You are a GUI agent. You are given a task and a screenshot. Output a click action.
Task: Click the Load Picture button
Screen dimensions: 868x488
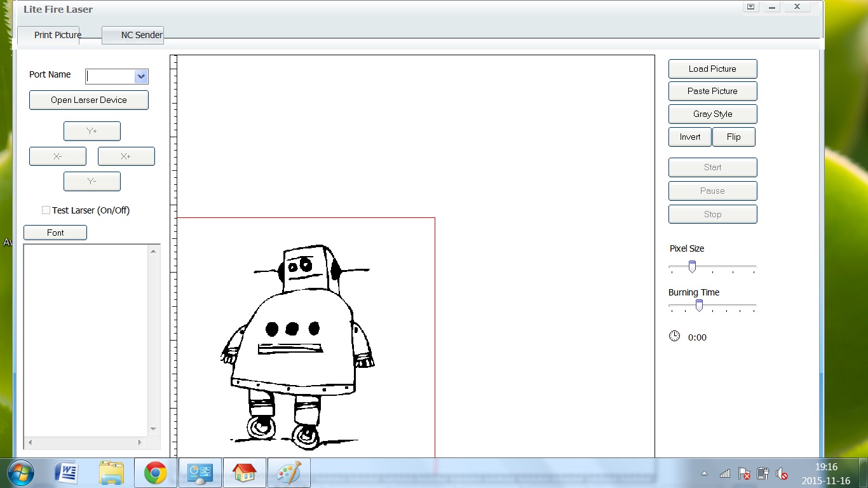(713, 69)
